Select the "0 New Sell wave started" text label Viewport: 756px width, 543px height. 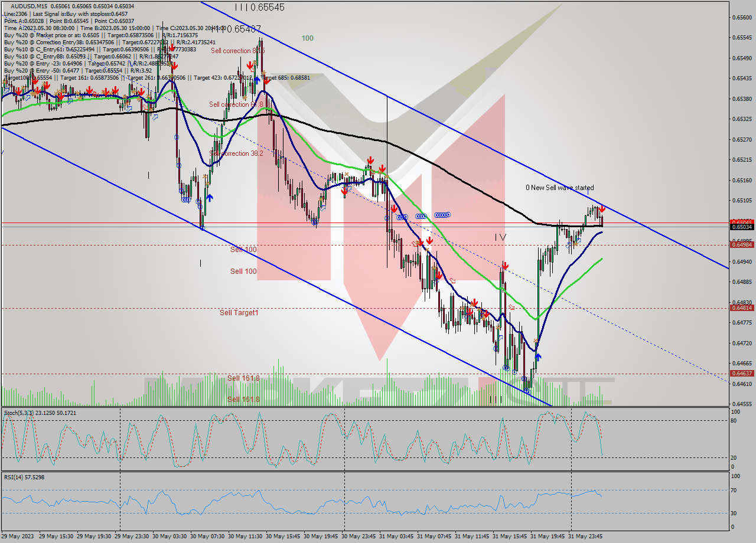point(561,188)
